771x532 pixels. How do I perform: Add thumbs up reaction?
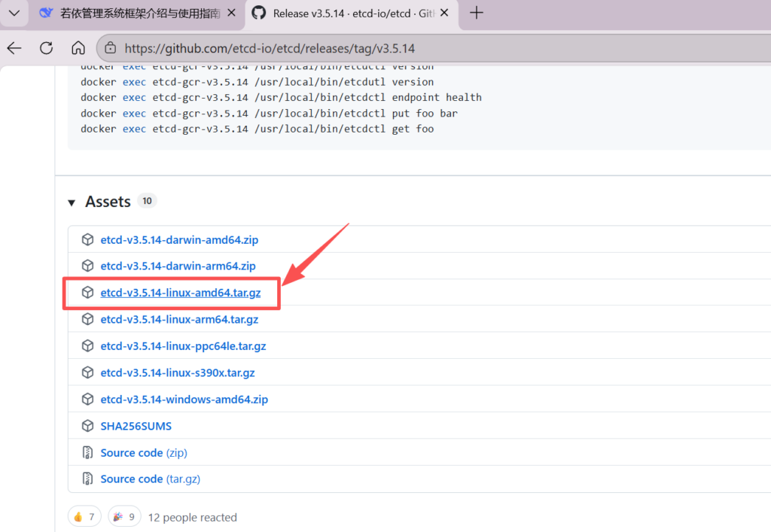tap(85, 517)
